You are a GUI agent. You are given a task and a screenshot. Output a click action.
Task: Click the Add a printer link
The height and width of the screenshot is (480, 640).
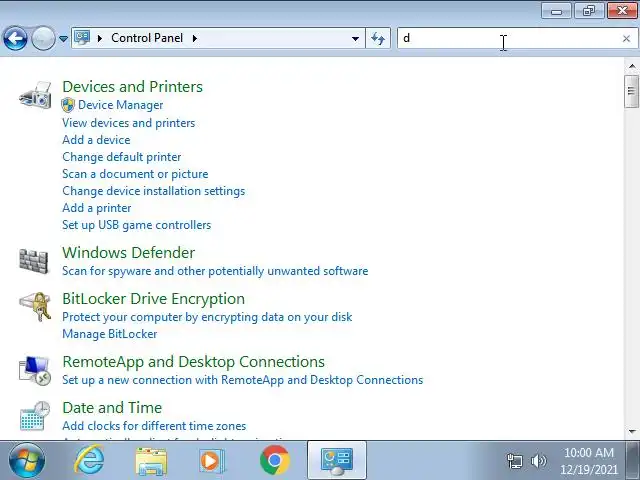(97, 208)
